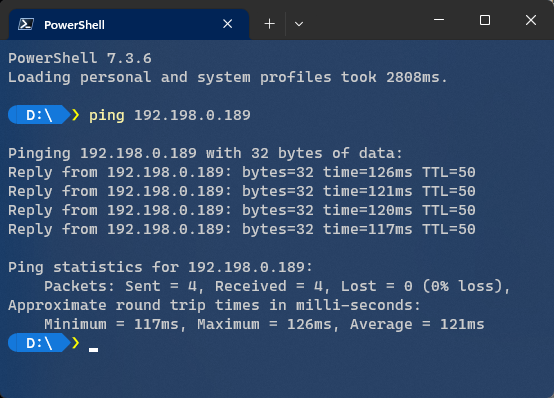The height and width of the screenshot is (398, 554).
Task: Minimize the terminal window
Action: pyautogui.click(x=439, y=20)
